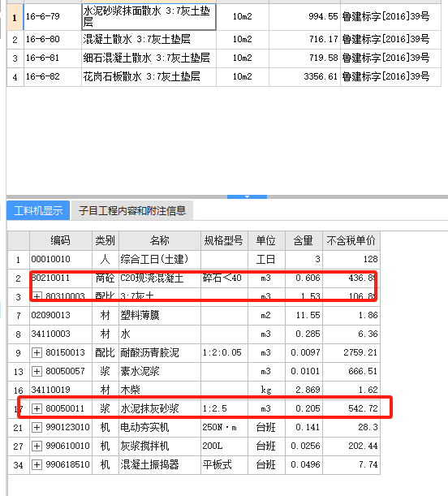Select code cell 34110003

point(61,334)
